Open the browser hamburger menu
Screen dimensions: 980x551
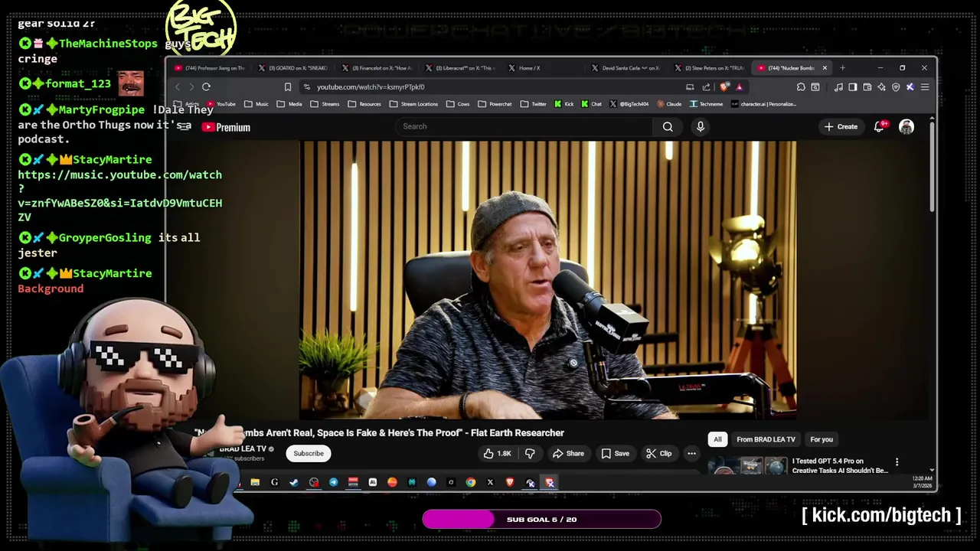tap(925, 86)
